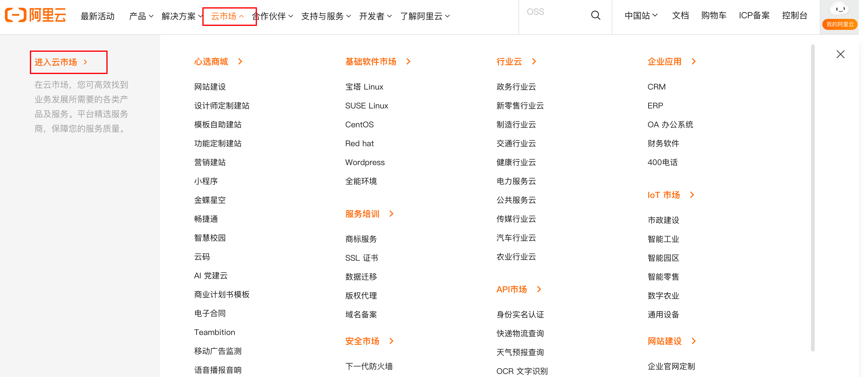Open the 中国站 region dropdown
This screenshot has width=868, height=377.
[x=641, y=16]
